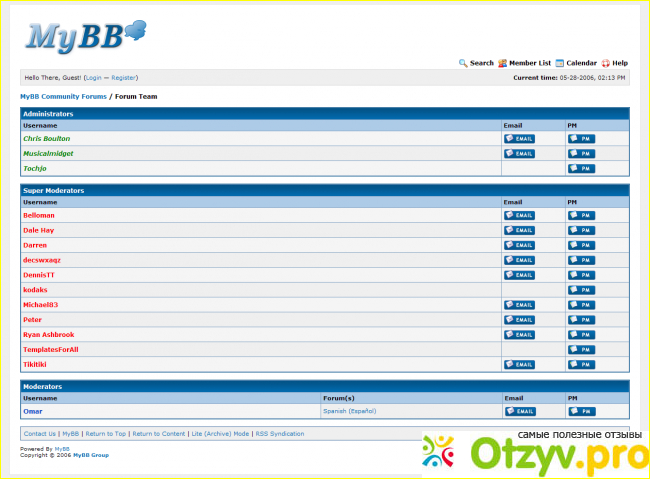650x479 pixels.
Task: Go to MyBB Community Forums breadcrumb
Action: pyautogui.click(x=63, y=97)
